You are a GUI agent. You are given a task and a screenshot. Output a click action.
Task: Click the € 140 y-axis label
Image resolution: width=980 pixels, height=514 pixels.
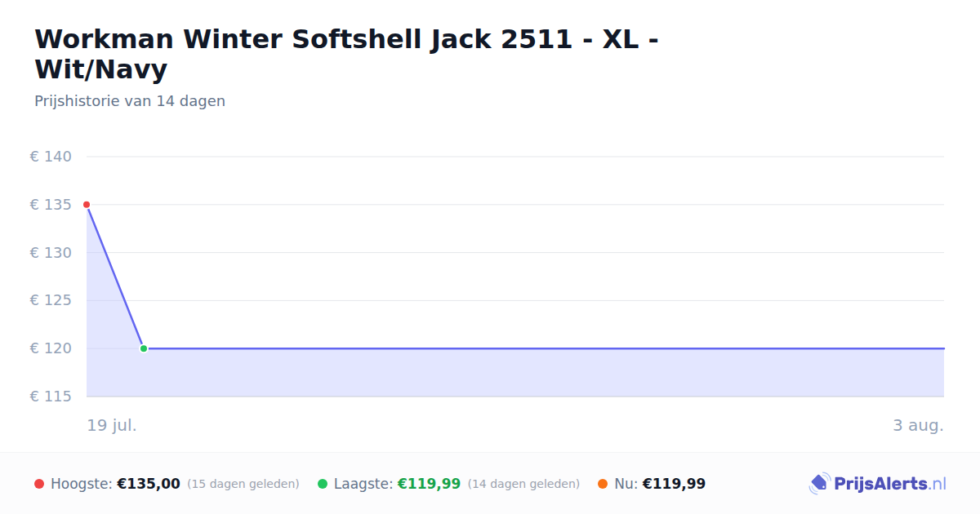(51, 157)
